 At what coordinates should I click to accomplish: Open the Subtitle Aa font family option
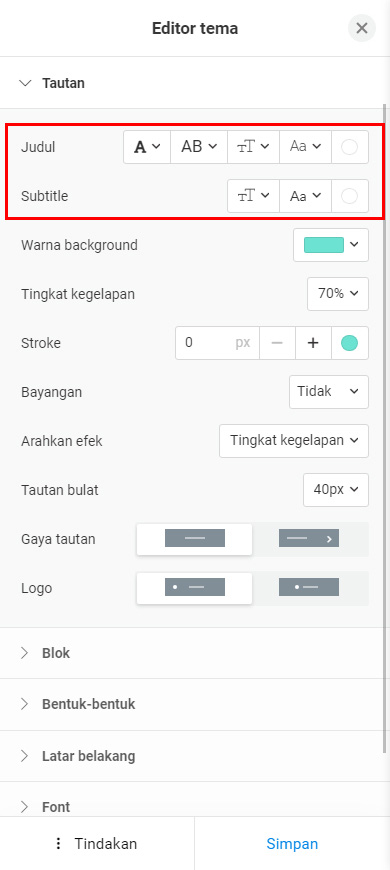(306, 196)
